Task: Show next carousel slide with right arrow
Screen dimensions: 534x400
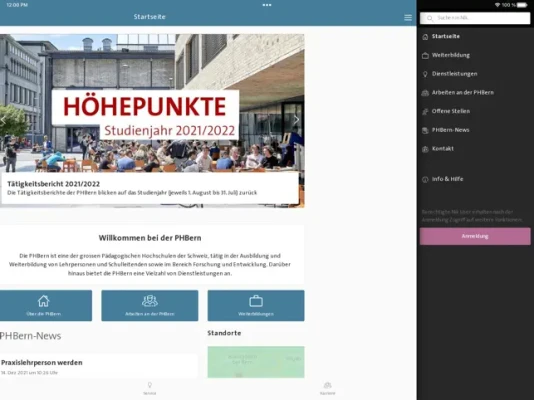Action: (x=296, y=119)
